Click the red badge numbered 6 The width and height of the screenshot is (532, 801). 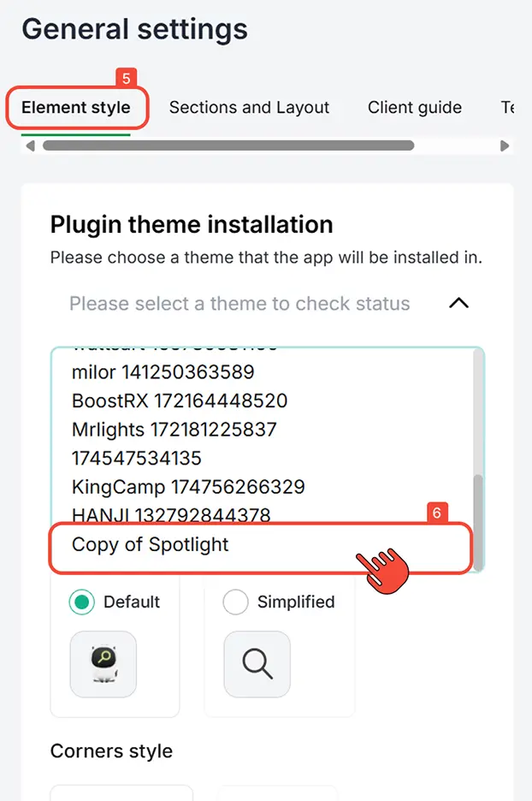(x=437, y=513)
